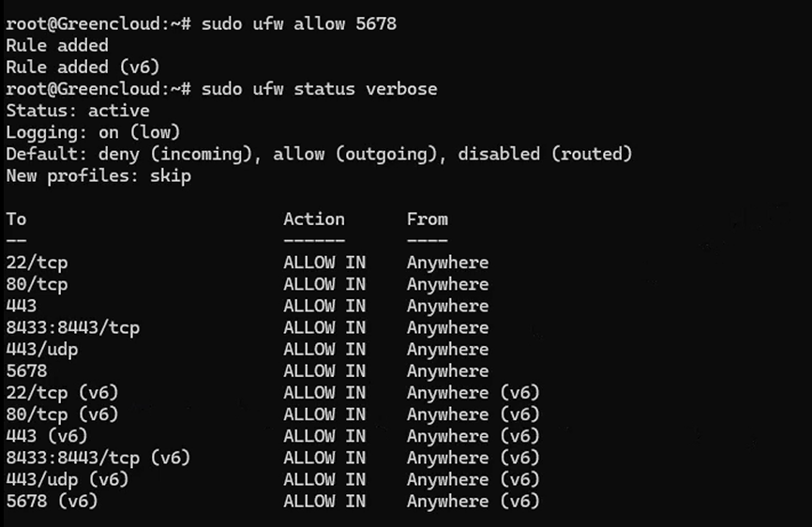
Task: Click the 'Action' column header
Action: (x=314, y=219)
